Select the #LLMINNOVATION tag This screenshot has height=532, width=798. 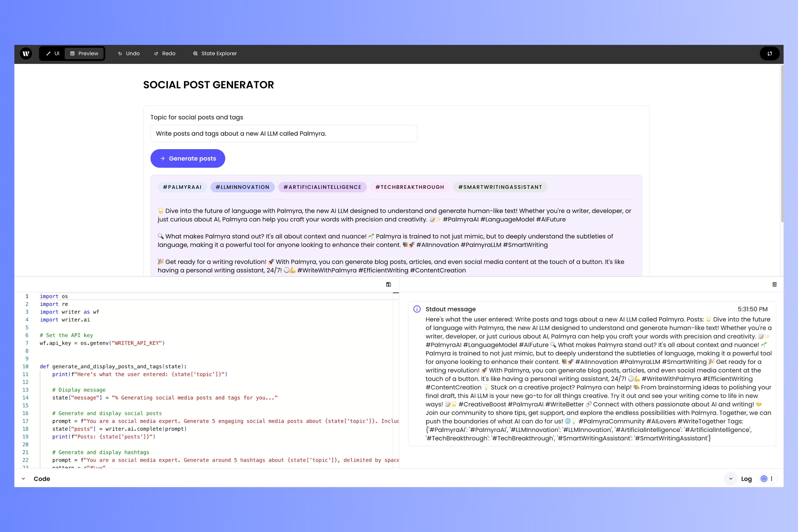(x=242, y=187)
